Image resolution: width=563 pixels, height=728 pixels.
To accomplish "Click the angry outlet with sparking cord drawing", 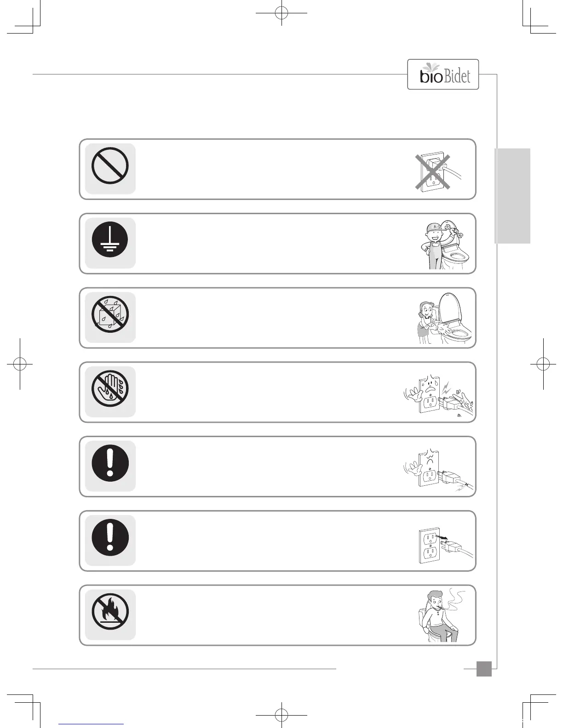I will tap(437, 471).
